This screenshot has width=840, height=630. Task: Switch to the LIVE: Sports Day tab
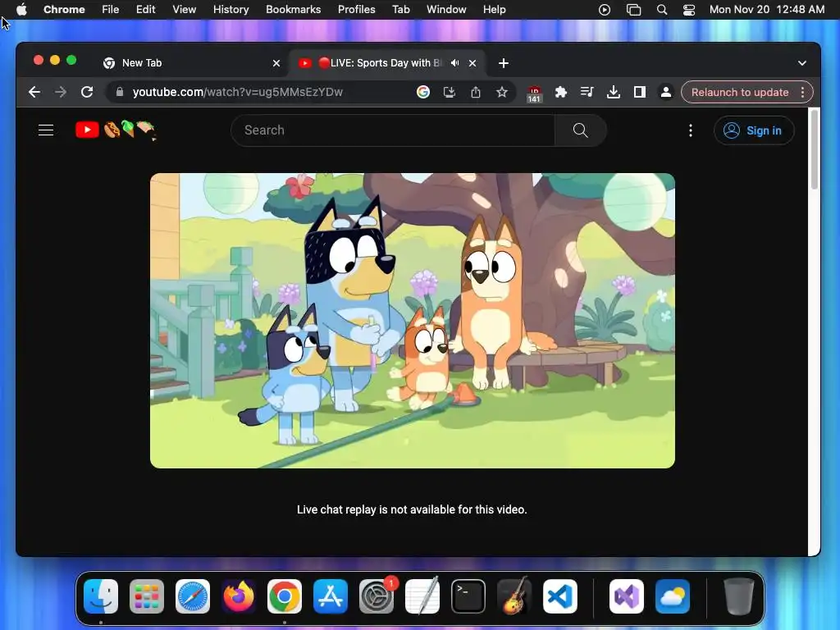click(380, 62)
